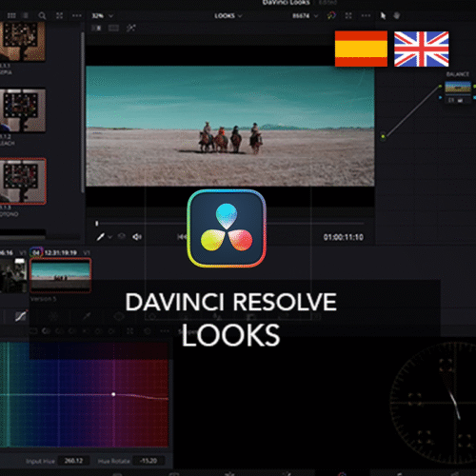Viewport: 476px width, 476px height.
Task: Open viewer three-dot options menu
Action: click(366, 15)
